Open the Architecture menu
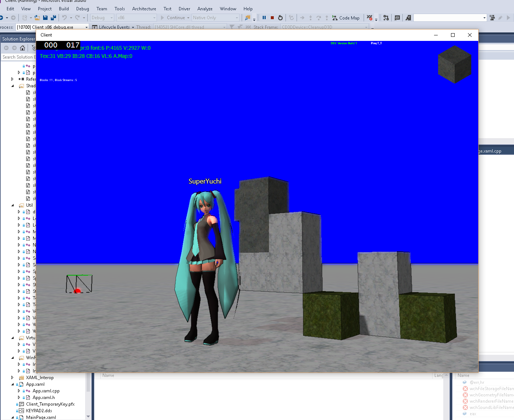 pos(144,8)
